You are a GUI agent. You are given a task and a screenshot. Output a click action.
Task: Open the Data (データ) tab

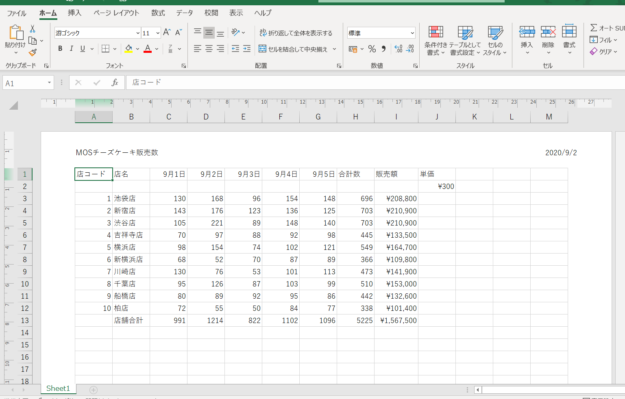[185, 13]
